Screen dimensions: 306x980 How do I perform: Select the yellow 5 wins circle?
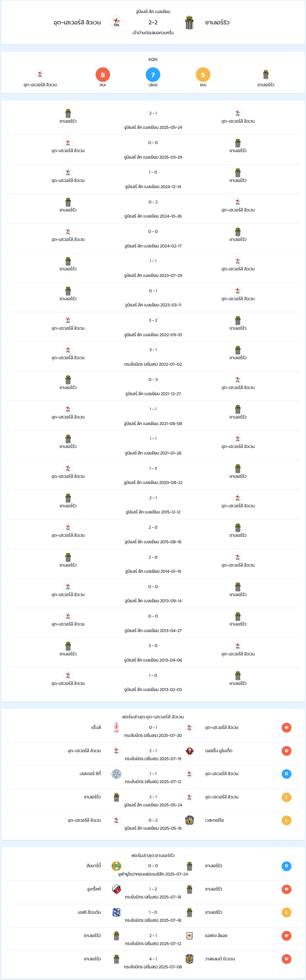pos(203,75)
